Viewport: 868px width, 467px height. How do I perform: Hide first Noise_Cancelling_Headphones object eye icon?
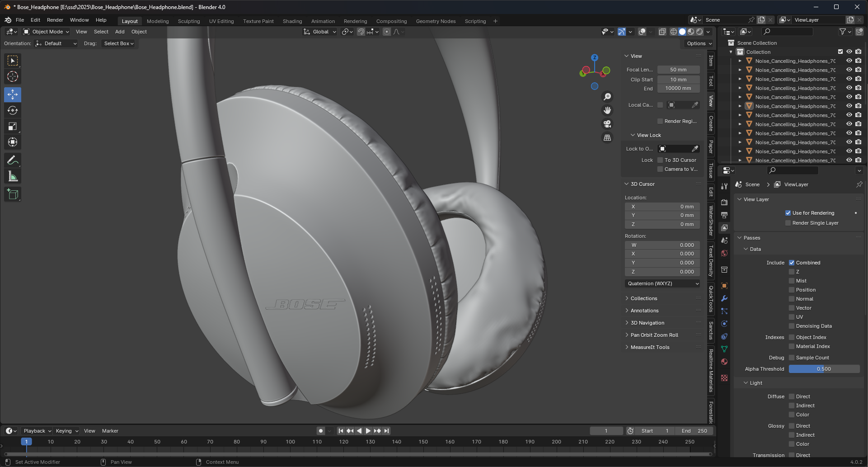[x=849, y=61]
